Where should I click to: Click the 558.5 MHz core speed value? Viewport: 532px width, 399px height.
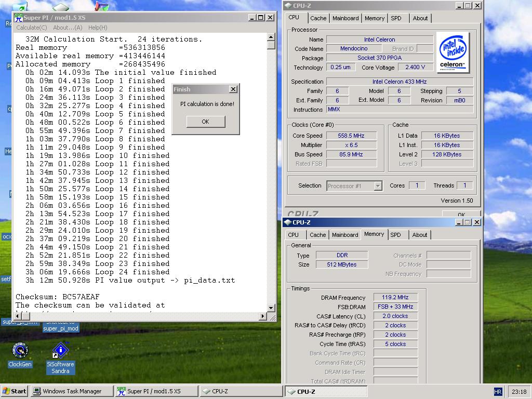(351, 136)
